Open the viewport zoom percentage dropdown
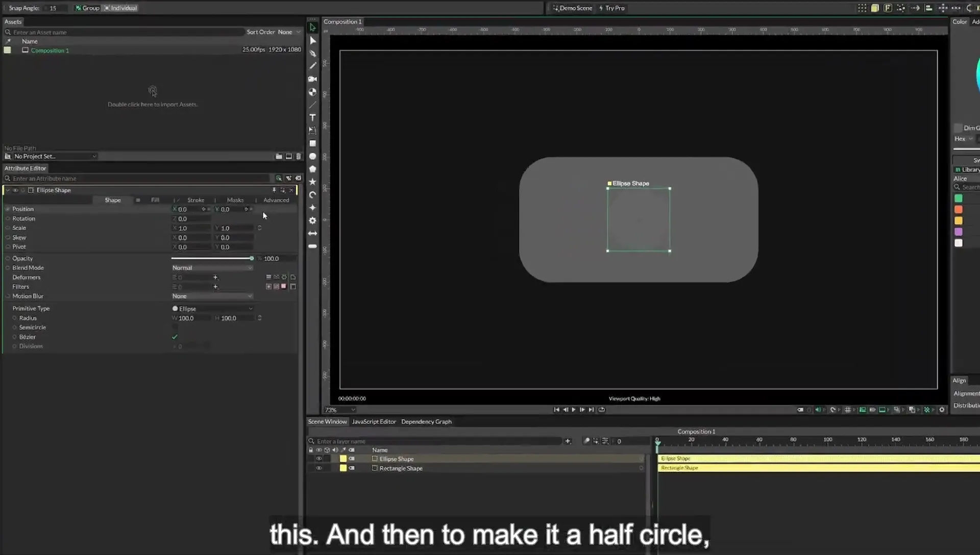This screenshot has height=555, width=980. tap(340, 410)
